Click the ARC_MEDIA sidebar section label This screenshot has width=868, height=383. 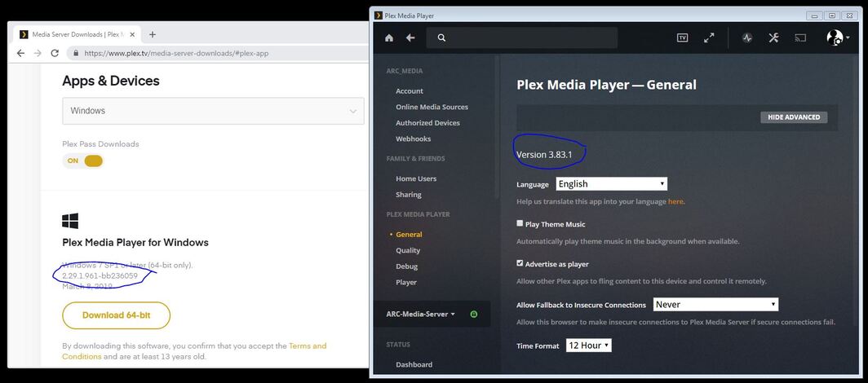point(405,71)
